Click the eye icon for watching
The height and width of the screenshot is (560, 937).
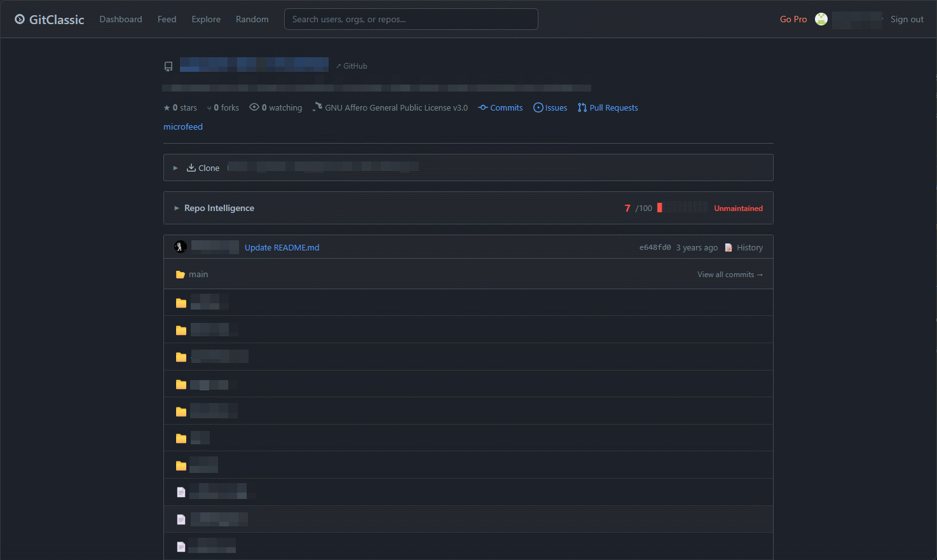[254, 107]
